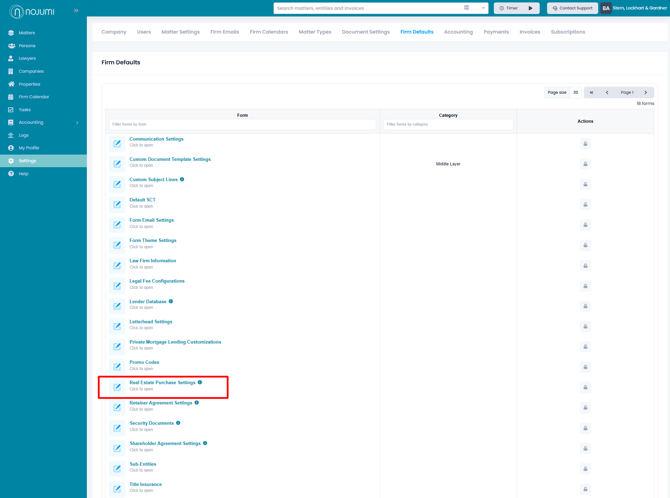Click lock icon in Default SCT row
The image size is (670, 498).
click(585, 205)
